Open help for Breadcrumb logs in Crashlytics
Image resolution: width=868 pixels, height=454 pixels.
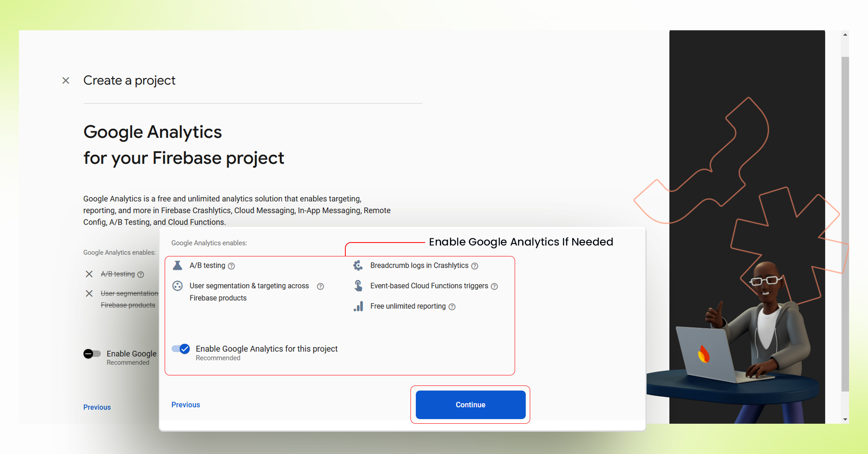point(475,266)
